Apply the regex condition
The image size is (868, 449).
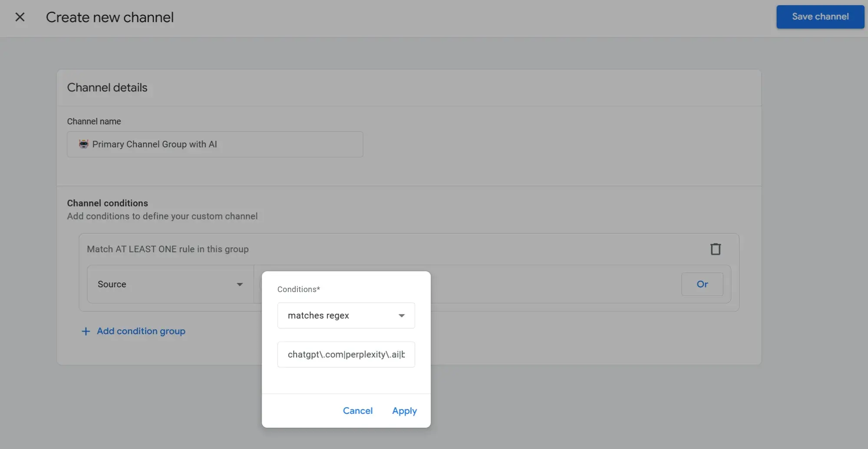(404, 411)
